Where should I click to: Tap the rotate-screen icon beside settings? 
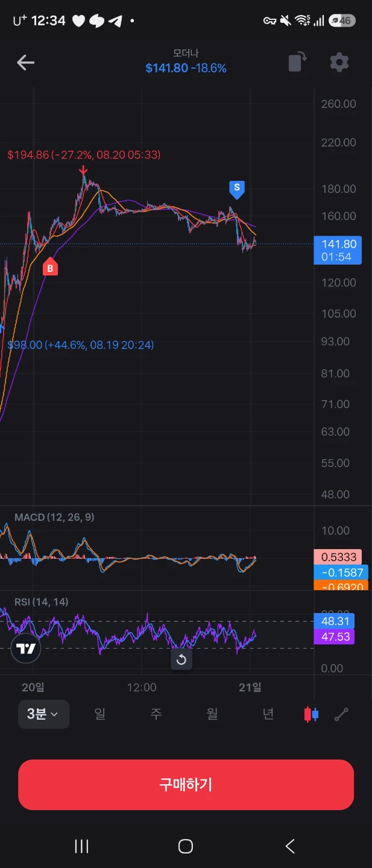(x=297, y=62)
